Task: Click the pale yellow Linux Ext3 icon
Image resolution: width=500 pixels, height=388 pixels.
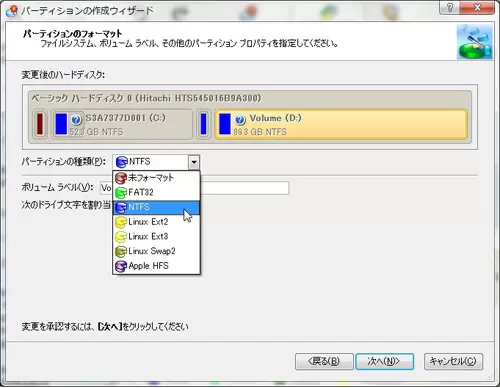Action: coord(121,237)
